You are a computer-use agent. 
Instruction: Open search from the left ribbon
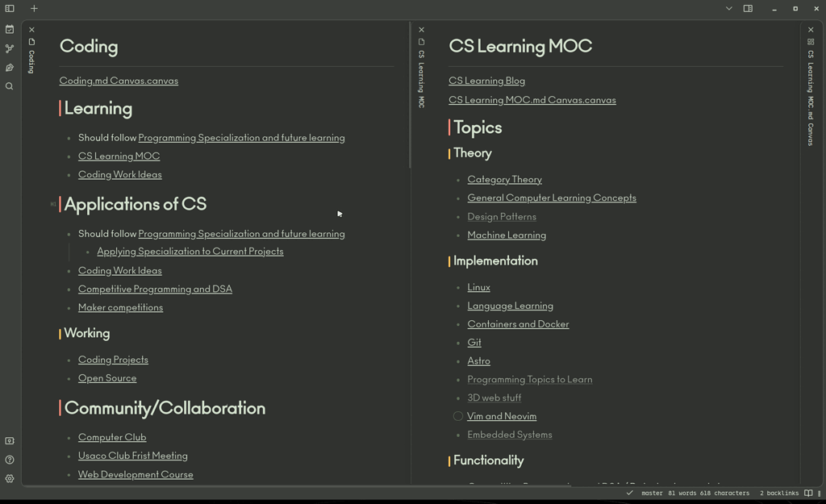point(10,86)
